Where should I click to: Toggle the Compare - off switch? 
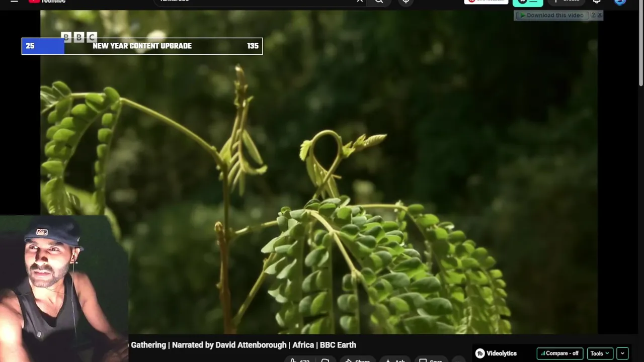pyautogui.click(x=560, y=353)
